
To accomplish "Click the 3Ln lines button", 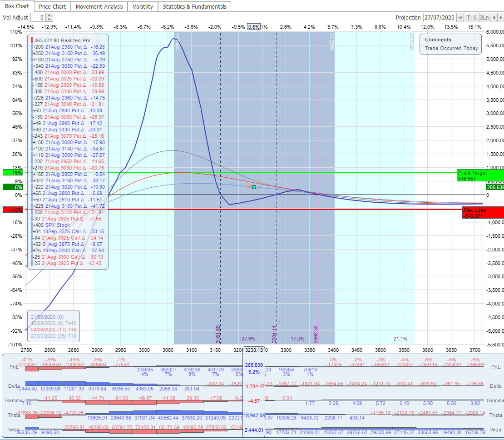I will tap(484, 18).
